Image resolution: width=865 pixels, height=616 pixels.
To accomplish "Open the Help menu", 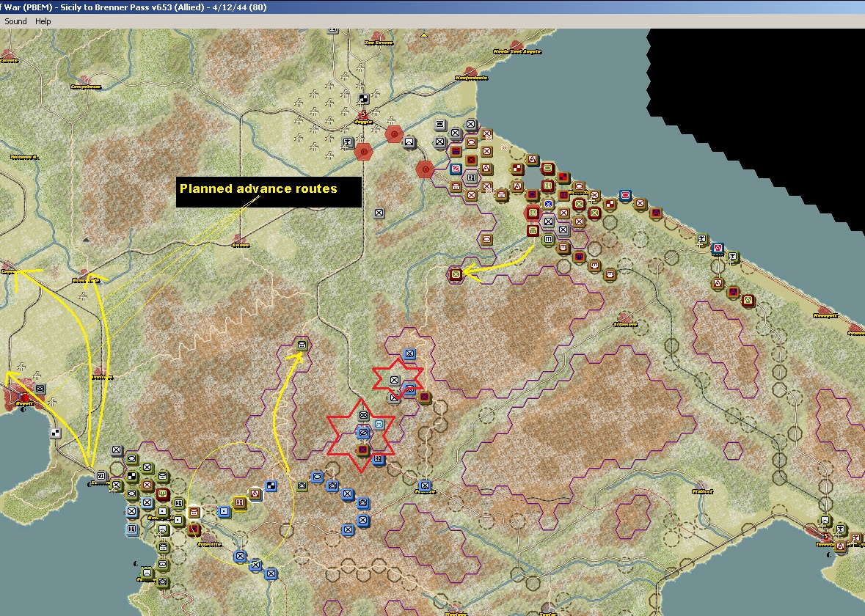I will tap(43, 21).
